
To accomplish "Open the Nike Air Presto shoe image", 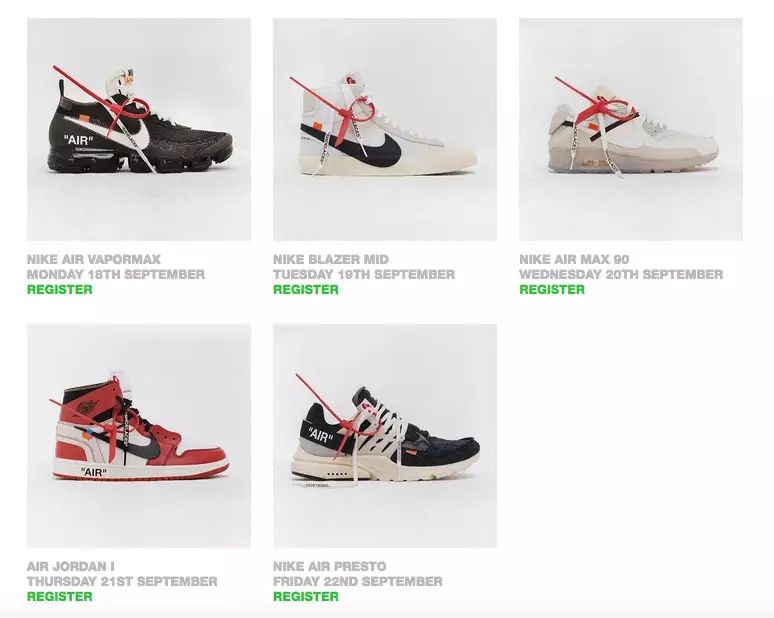I will tap(385, 436).
